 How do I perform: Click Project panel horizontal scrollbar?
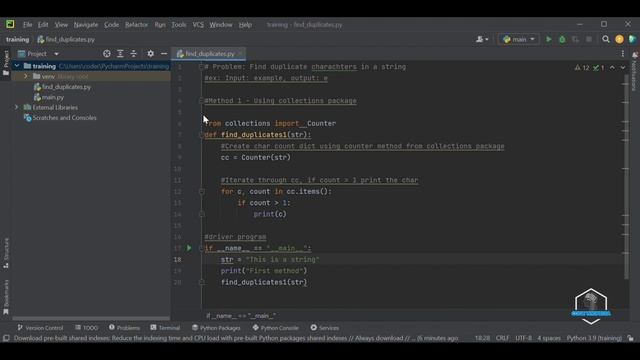[x=91, y=318]
